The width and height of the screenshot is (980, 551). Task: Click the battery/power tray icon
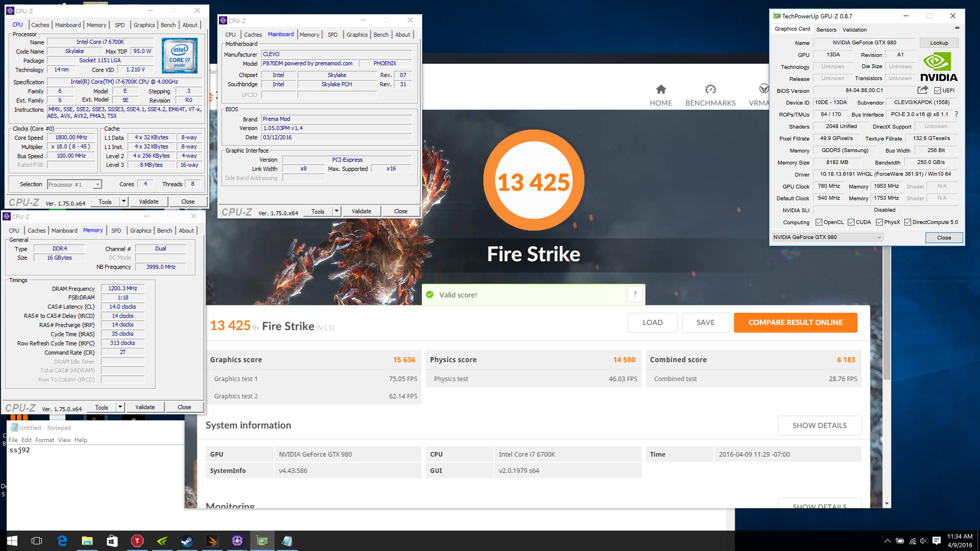(x=900, y=541)
